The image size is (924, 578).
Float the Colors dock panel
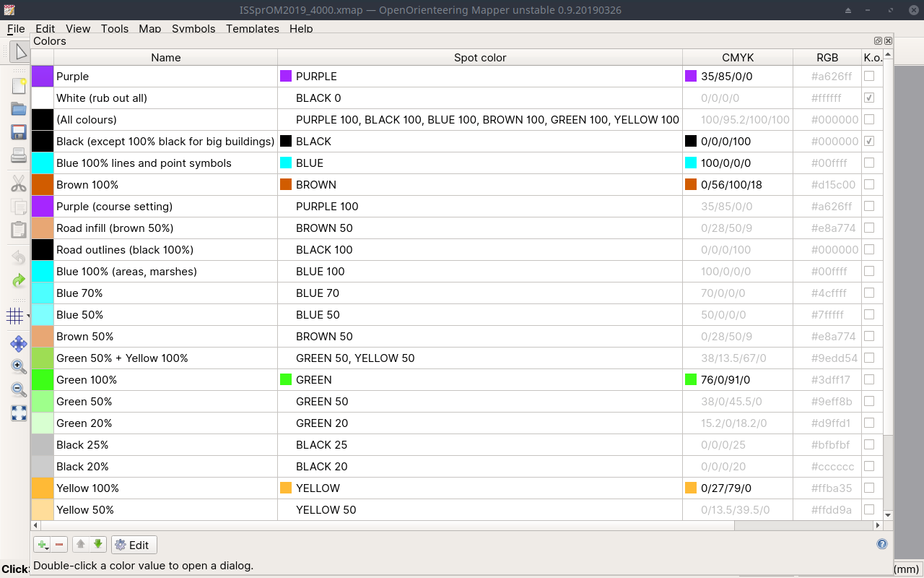pyautogui.click(x=878, y=41)
